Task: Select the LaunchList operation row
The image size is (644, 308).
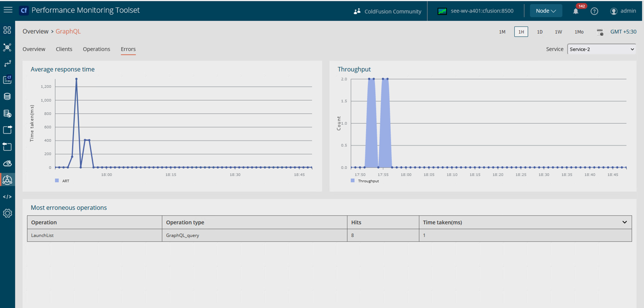Action: tap(42, 235)
